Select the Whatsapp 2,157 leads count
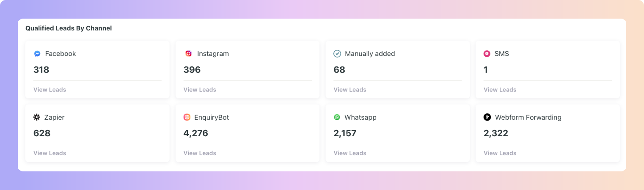644x190 pixels. tap(345, 133)
